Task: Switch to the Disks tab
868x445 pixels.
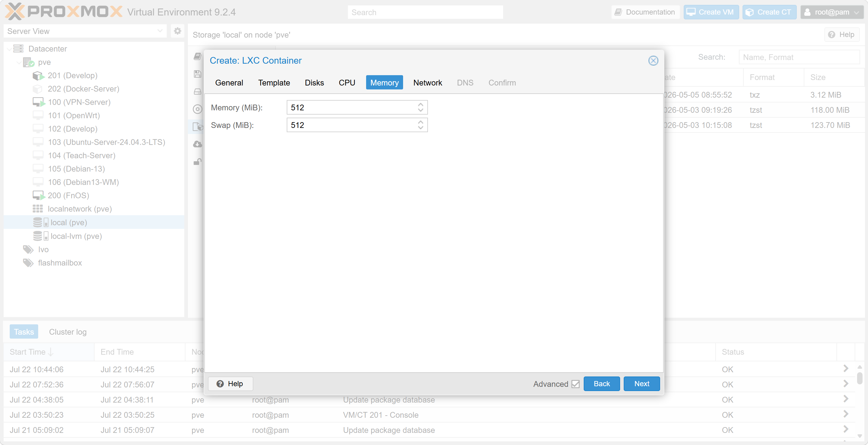Action: (314, 82)
